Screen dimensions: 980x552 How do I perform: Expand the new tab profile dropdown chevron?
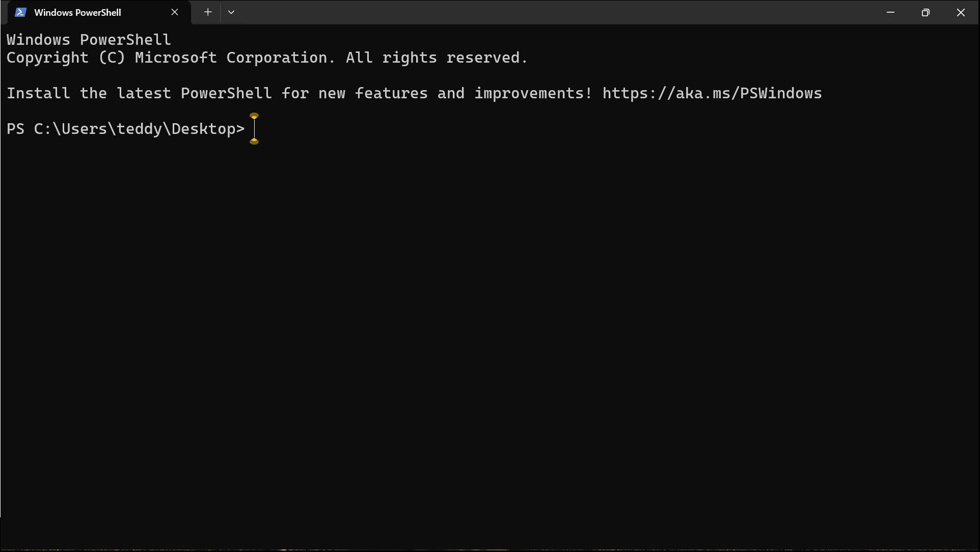[x=231, y=12]
